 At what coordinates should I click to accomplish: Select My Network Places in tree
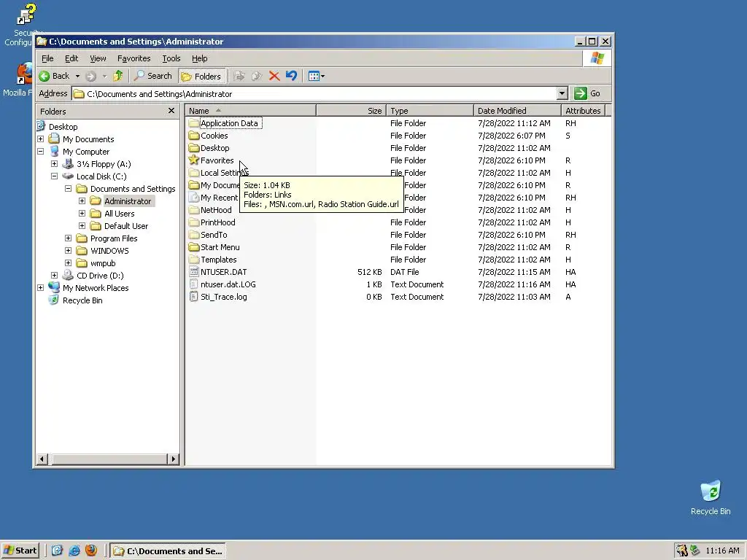[96, 288]
